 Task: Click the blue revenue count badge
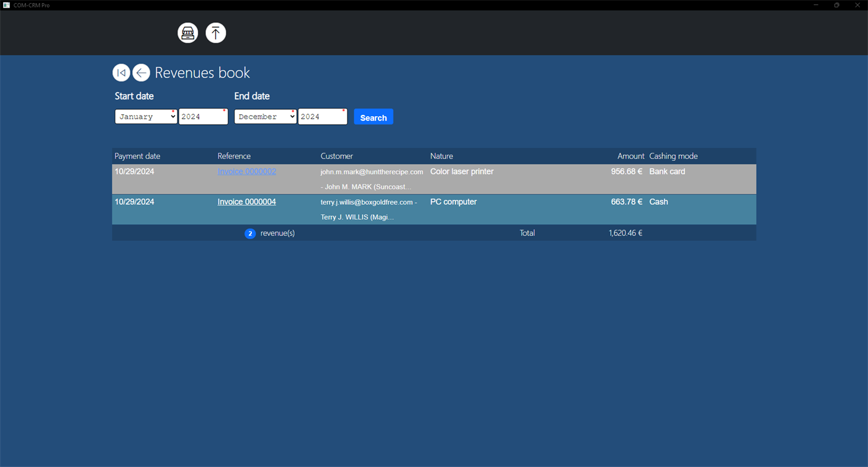(x=250, y=233)
